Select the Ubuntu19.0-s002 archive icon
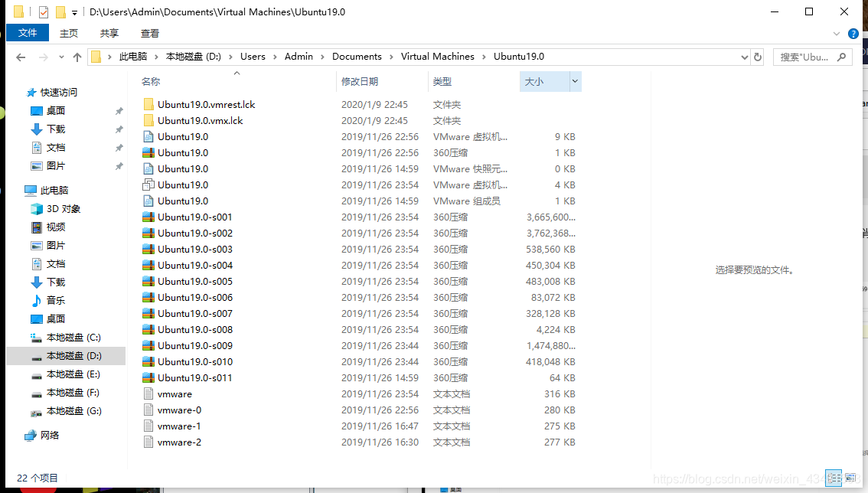Screen dimensions: 868x493 tap(148, 233)
